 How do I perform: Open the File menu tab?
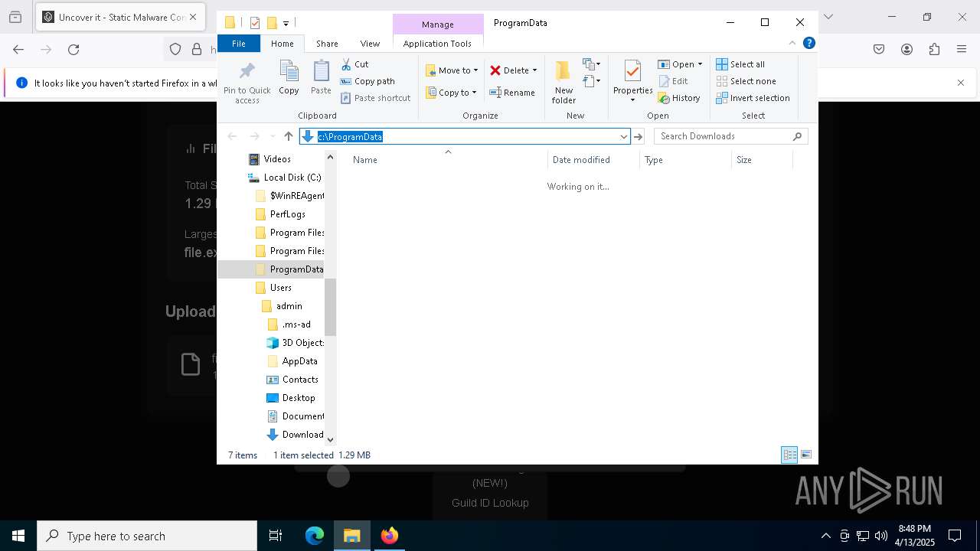(x=239, y=44)
